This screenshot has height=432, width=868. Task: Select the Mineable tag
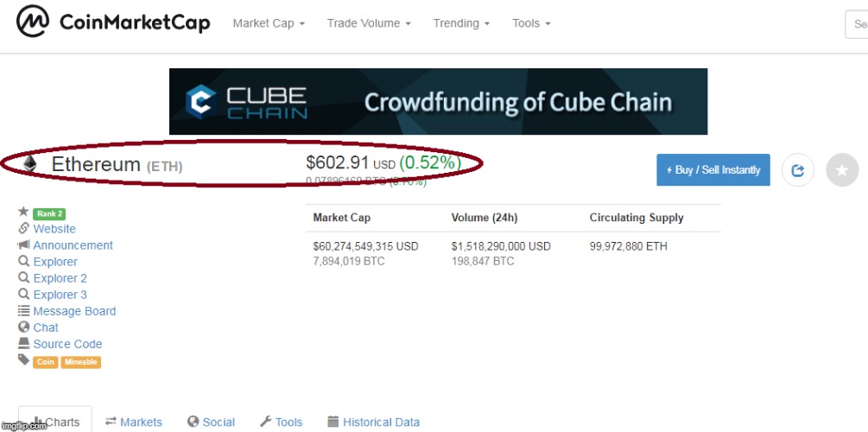tap(81, 362)
